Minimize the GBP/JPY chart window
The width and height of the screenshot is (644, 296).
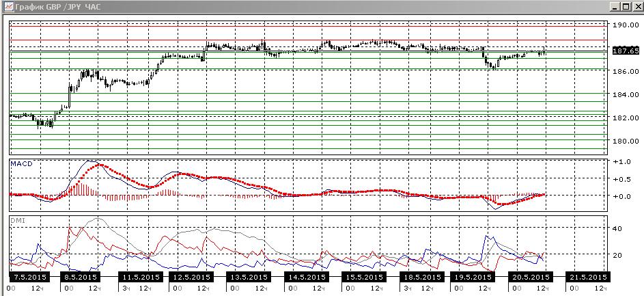tap(614, 7)
